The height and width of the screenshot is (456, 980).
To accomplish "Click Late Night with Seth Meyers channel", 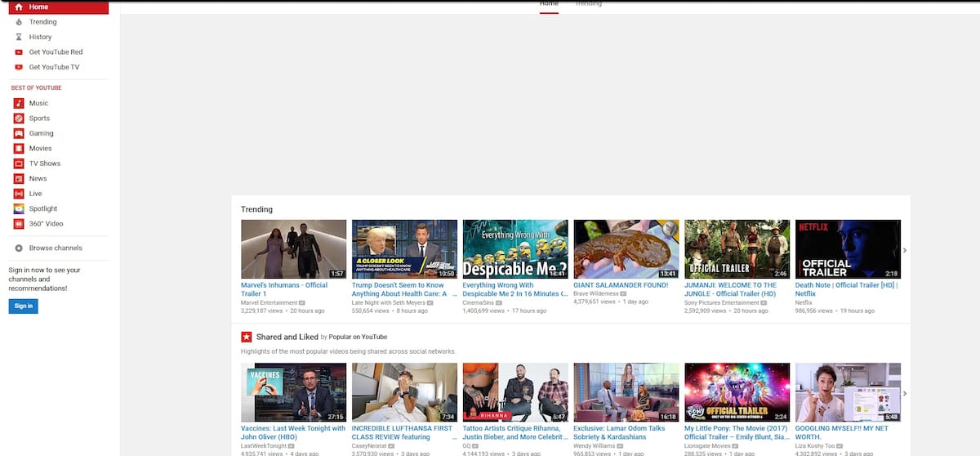I will pos(389,302).
